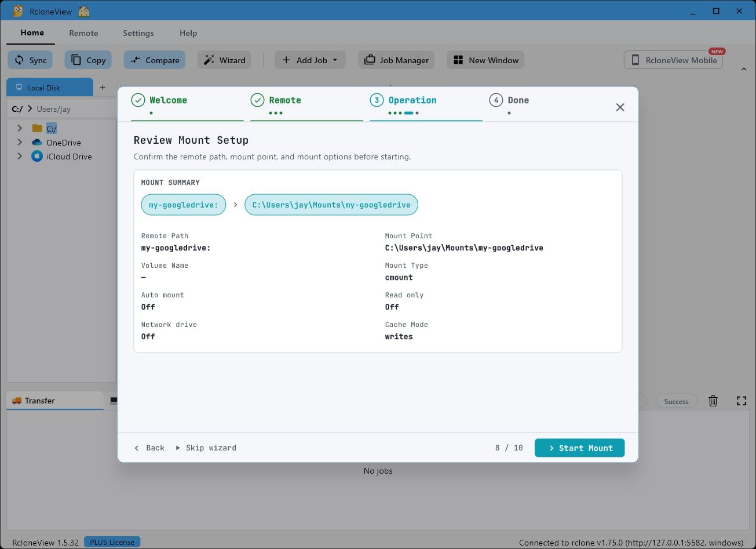Click the RcloneView owl logo in the title bar
The height and width of the screenshot is (549, 756).
click(x=19, y=11)
